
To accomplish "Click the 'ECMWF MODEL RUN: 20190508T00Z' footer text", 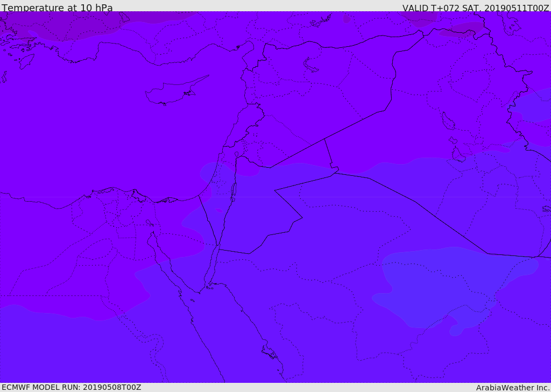I will tap(72, 387).
